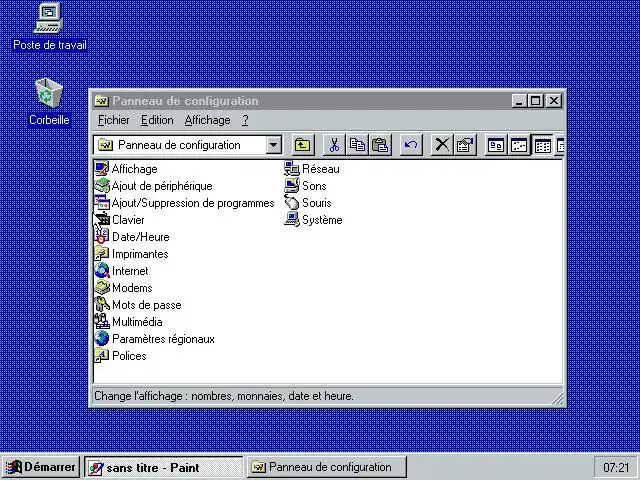Click the Multimédia label text
The height and width of the screenshot is (480, 640).
point(137,322)
